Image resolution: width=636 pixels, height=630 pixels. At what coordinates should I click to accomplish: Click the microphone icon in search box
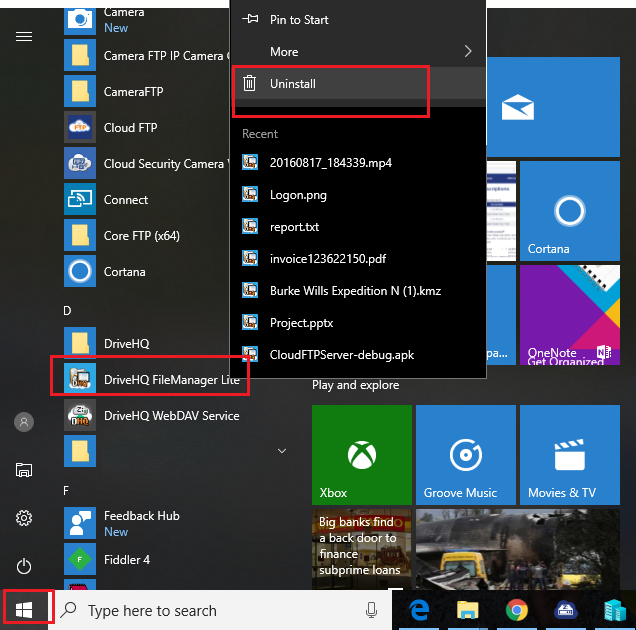(x=372, y=610)
